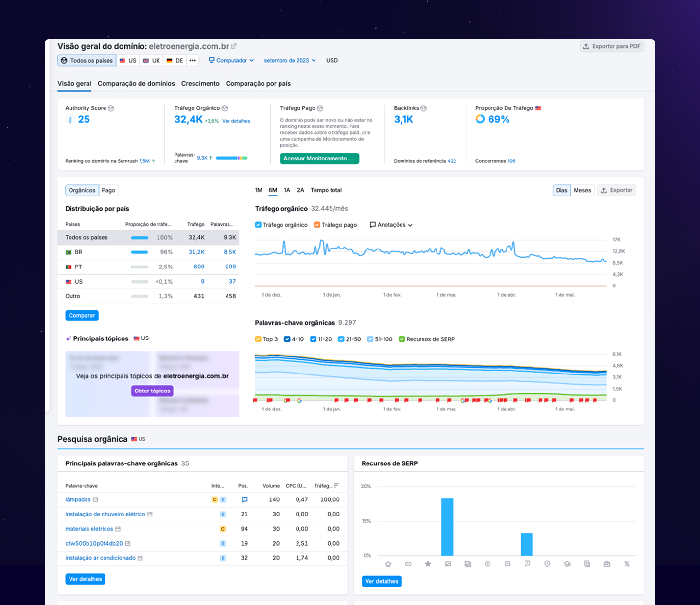Toggle the Tráfego orgânico checkbox

pyautogui.click(x=258, y=225)
